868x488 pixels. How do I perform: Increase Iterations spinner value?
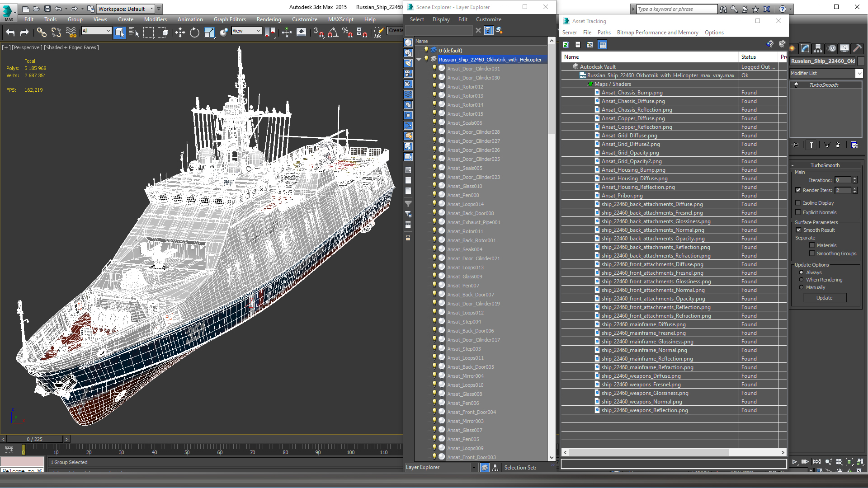854,178
